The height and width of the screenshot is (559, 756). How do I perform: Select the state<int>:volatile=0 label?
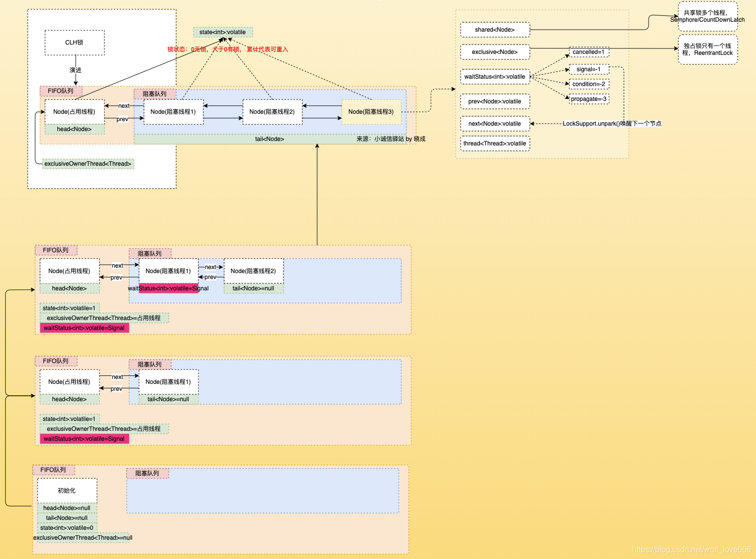(67, 528)
